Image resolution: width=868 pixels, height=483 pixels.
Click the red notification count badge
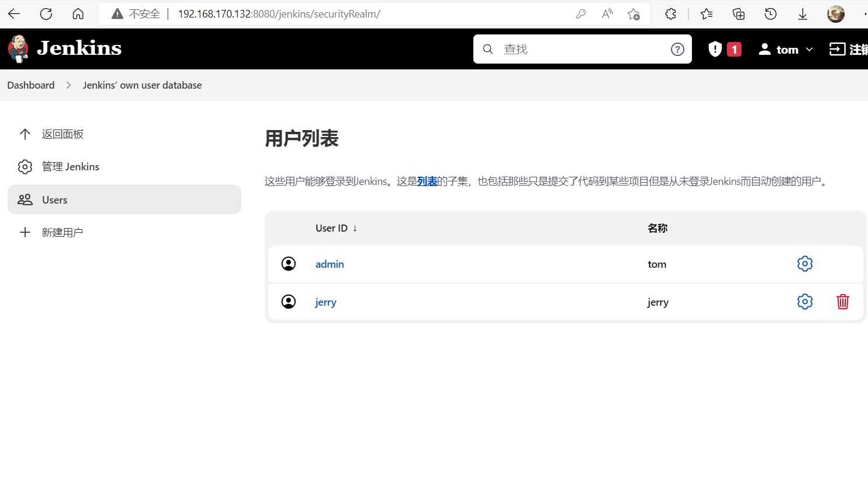[x=735, y=50]
